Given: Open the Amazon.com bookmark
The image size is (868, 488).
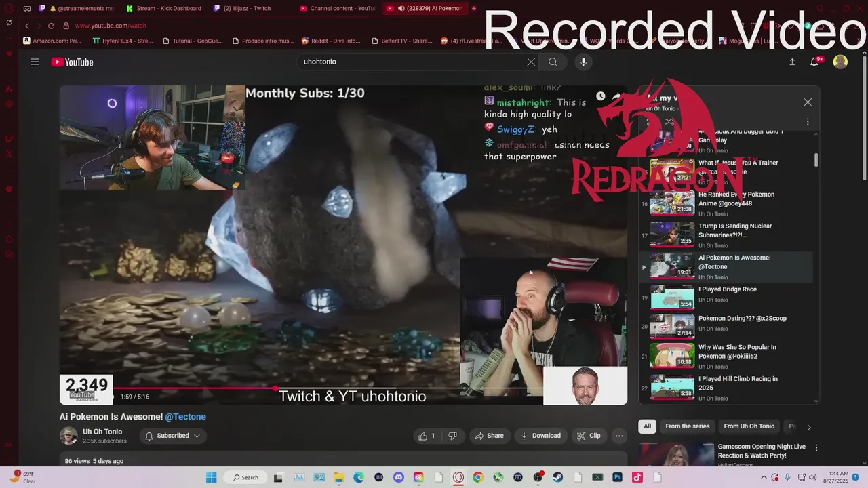Looking at the screenshot, I should (x=52, y=41).
